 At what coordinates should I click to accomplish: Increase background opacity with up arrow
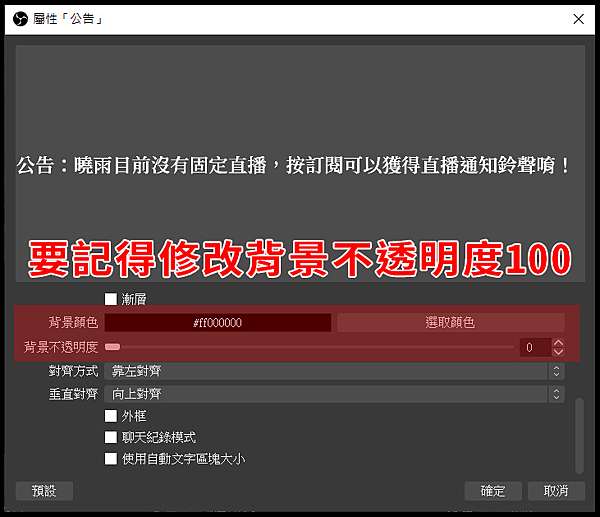(x=558, y=343)
